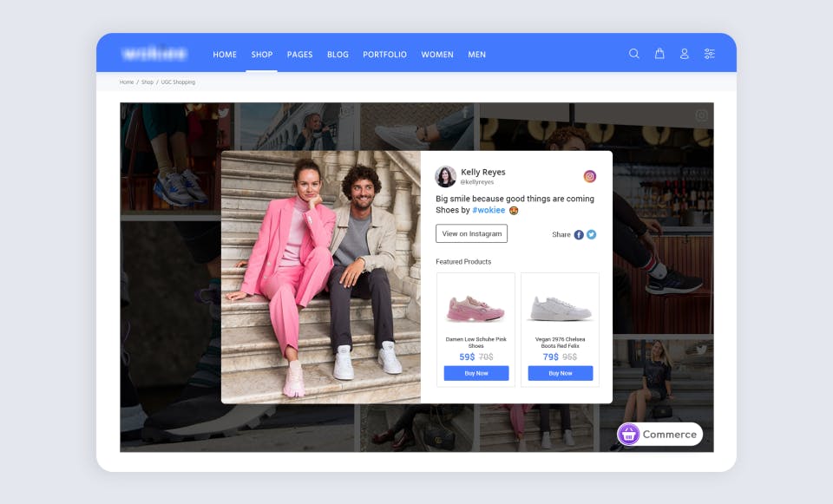The image size is (833, 504).
Task: Click the 59$ sale price
Action: (x=467, y=357)
